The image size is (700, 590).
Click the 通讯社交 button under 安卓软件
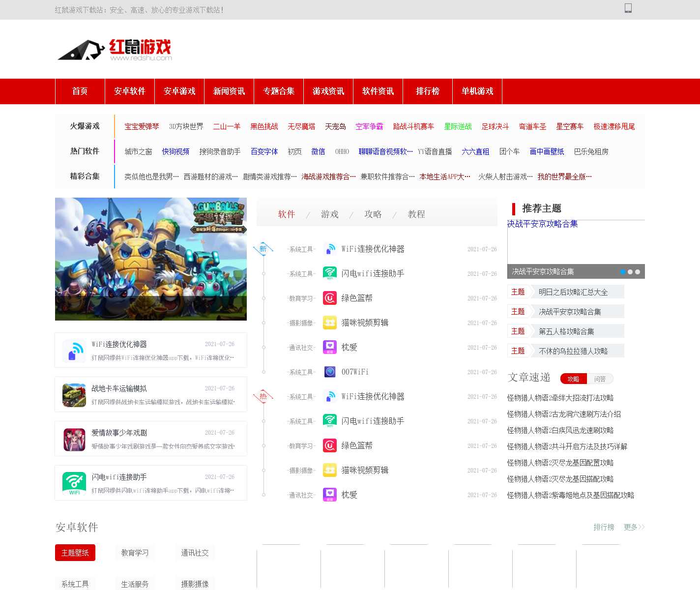(195, 553)
